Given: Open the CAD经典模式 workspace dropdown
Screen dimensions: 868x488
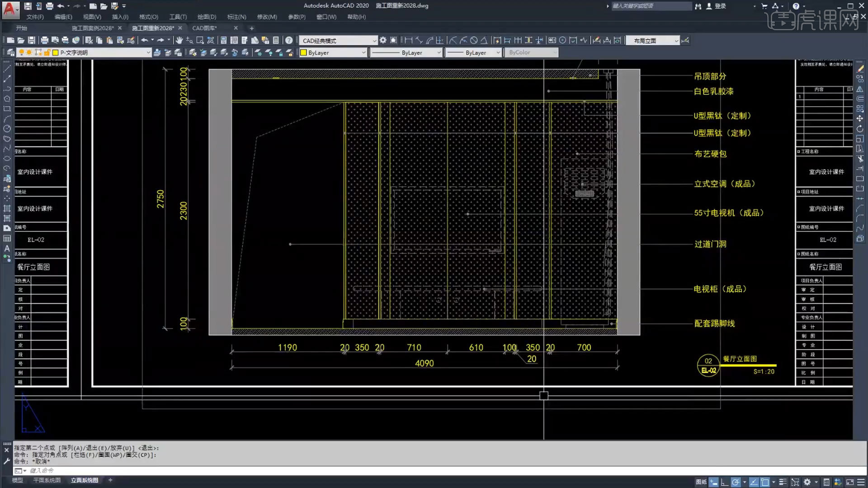Looking at the screenshot, I should (338, 41).
